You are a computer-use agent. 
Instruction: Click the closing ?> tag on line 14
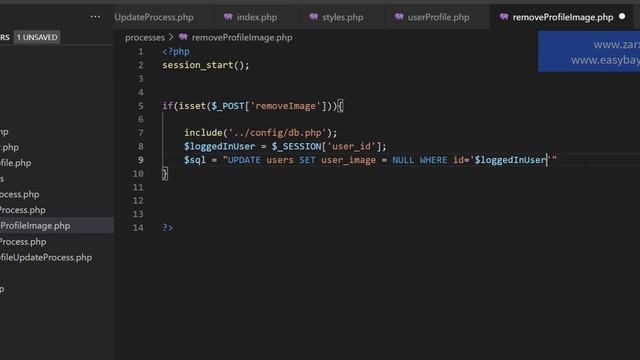pos(167,228)
